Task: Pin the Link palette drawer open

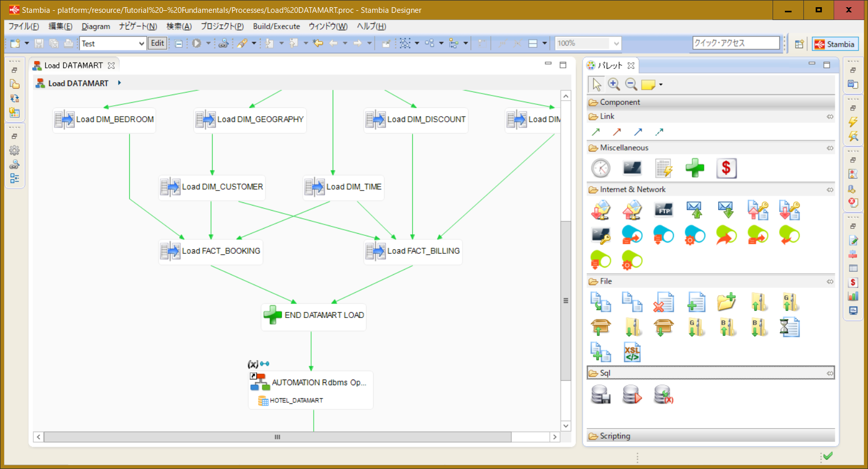Action: pos(830,117)
